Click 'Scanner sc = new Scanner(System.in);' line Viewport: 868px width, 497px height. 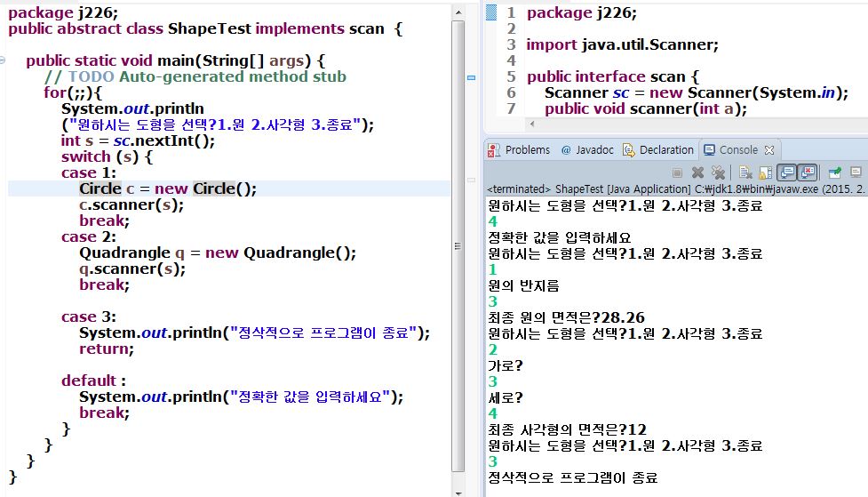coord(696,92)
